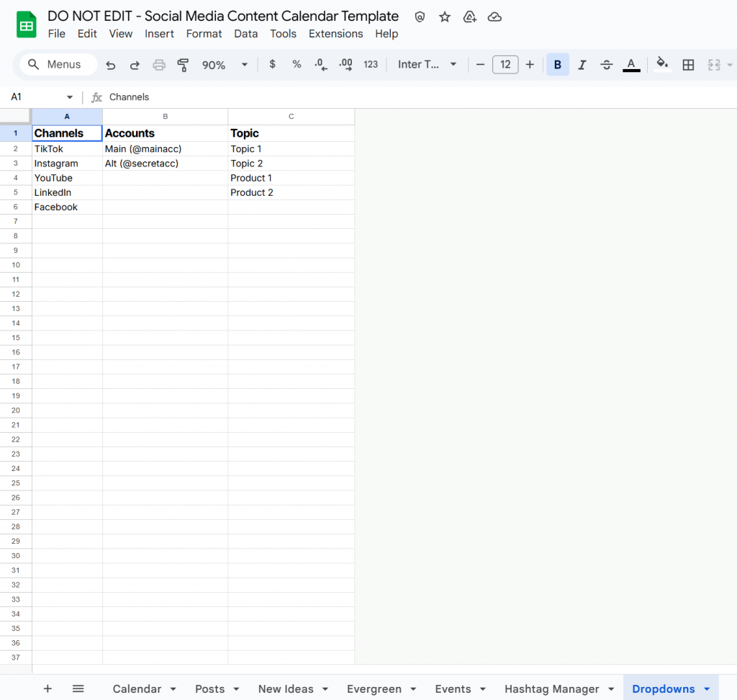Click the Menus search button
The height and width of the screenshot is (700, 737).
(x=58, y=64)
